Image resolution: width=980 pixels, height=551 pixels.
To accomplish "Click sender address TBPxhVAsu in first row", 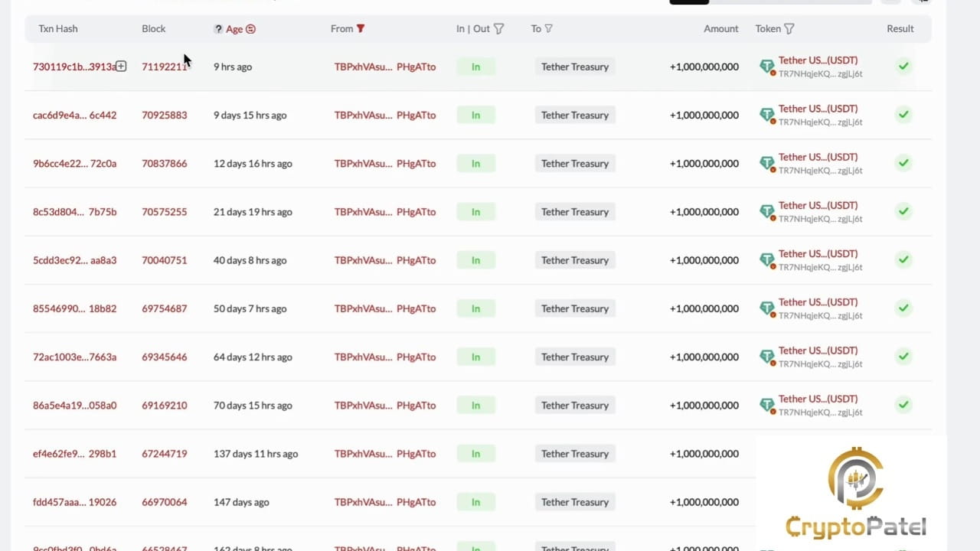I will 363,67.
